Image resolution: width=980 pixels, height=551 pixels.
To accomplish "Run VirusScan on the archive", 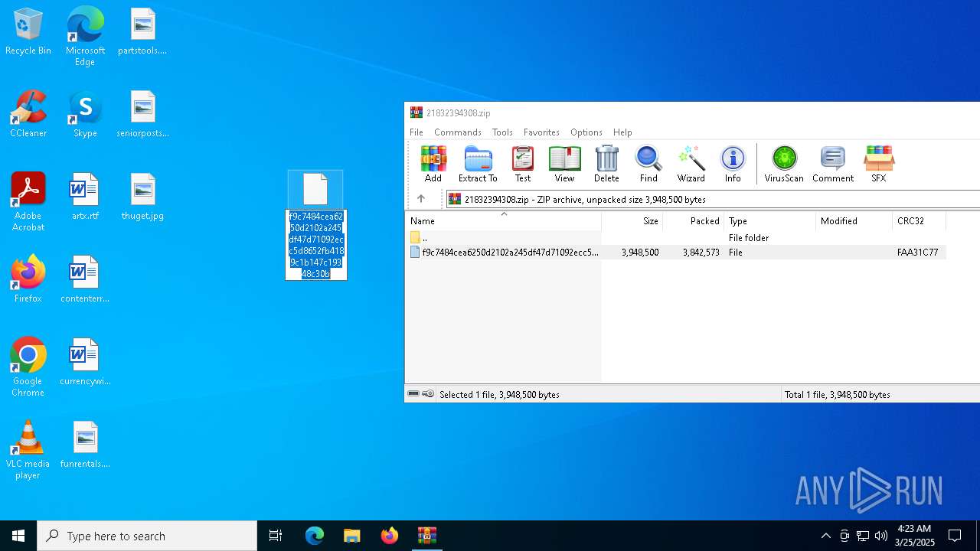I will 784,164.
